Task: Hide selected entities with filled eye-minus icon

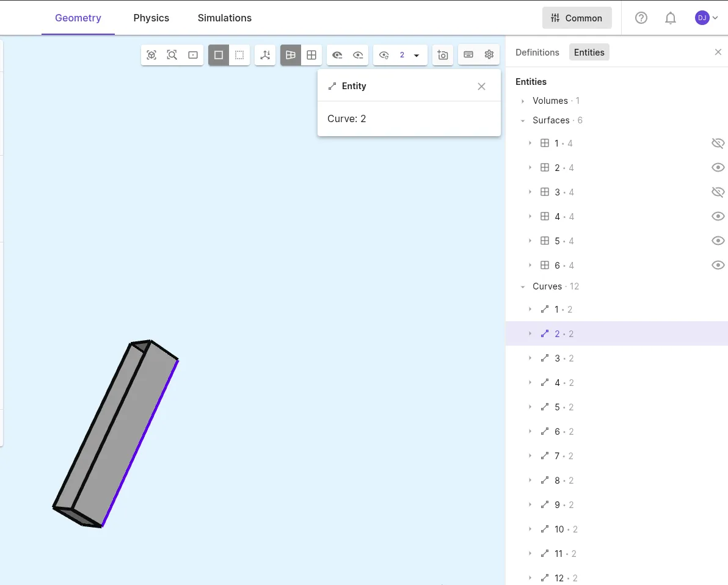Action: coord(337,55)
